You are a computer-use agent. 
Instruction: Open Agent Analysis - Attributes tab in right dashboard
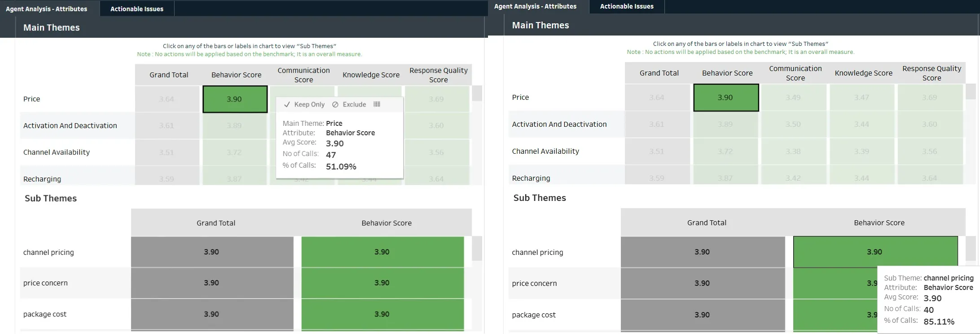pos(535,6)
